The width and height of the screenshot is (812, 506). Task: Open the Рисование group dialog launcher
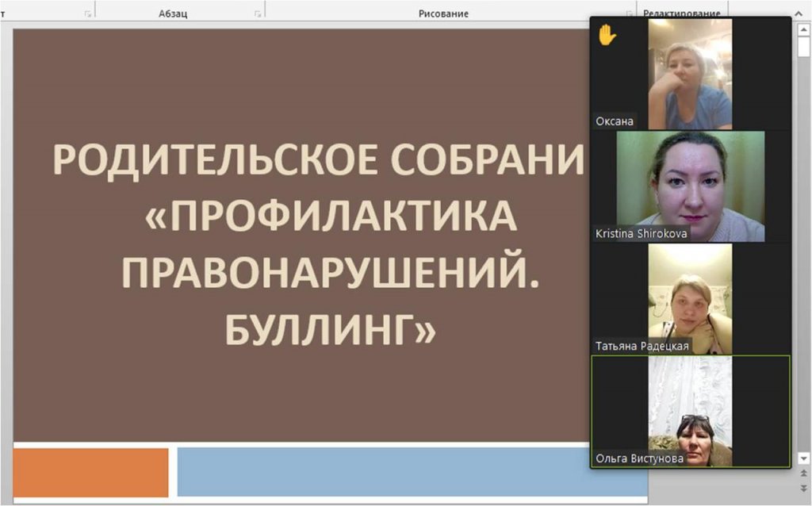click(629, 13)
